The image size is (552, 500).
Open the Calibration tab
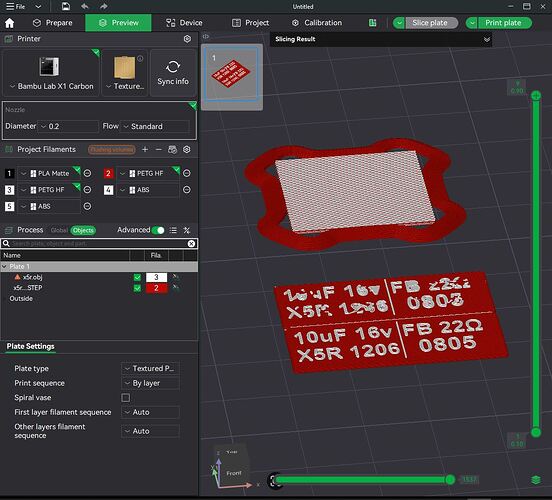[x=317, y=23]
